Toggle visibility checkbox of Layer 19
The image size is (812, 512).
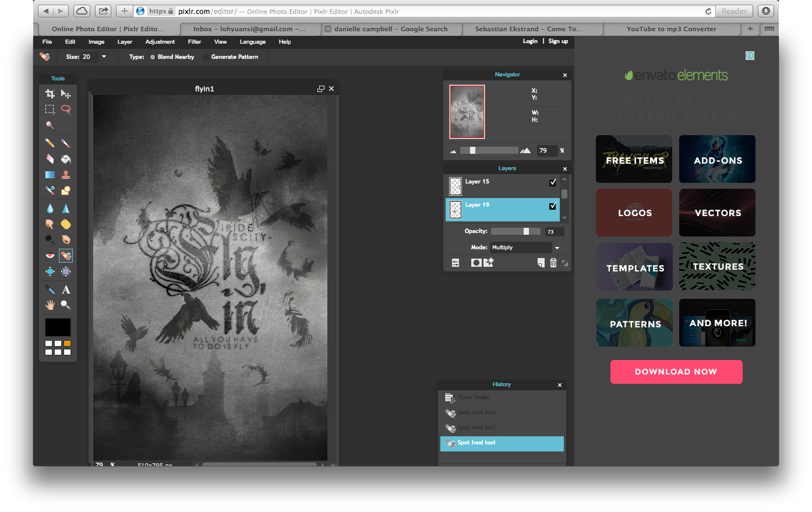pyautogui.click(x=553, y=206)
